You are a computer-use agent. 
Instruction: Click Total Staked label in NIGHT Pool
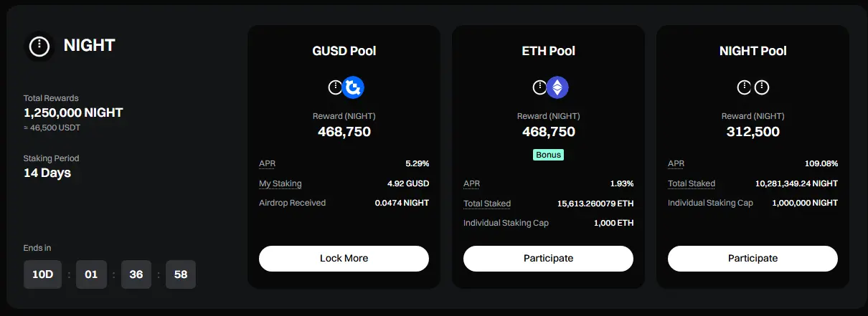[692, 183]
